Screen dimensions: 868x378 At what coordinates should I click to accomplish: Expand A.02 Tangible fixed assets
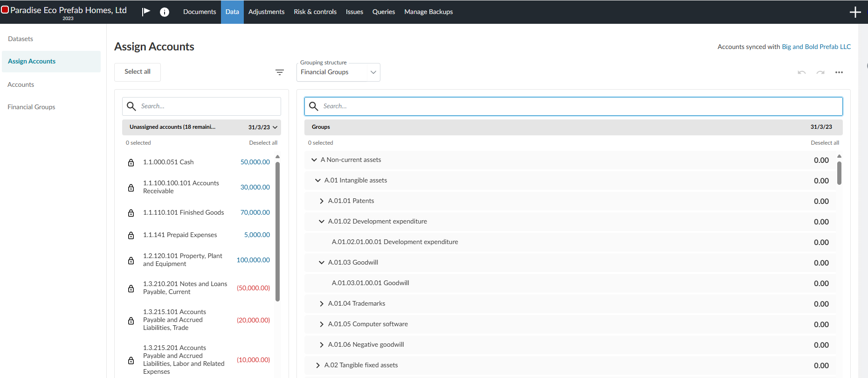pos(318,365)
